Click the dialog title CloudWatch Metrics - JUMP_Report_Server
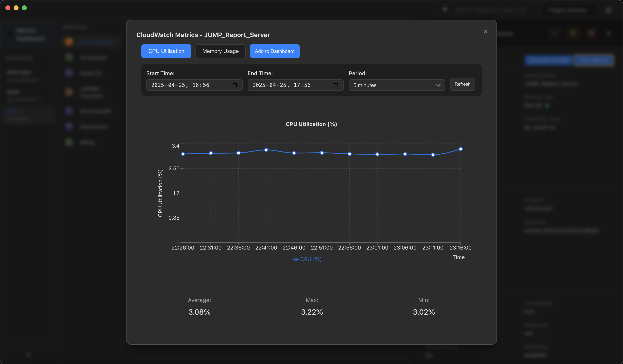 pyautogui.click(x=203, y=35)
